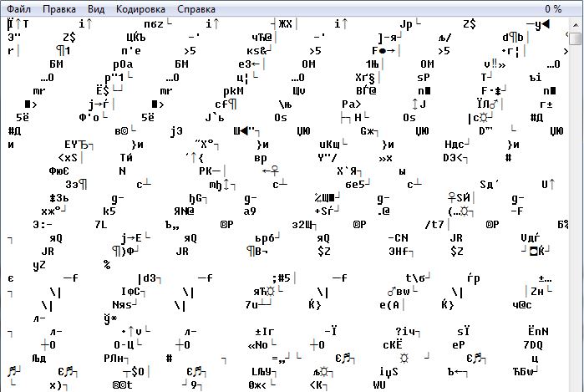
Task: Click the vertical scrollbar thumb
Action: 576,38
